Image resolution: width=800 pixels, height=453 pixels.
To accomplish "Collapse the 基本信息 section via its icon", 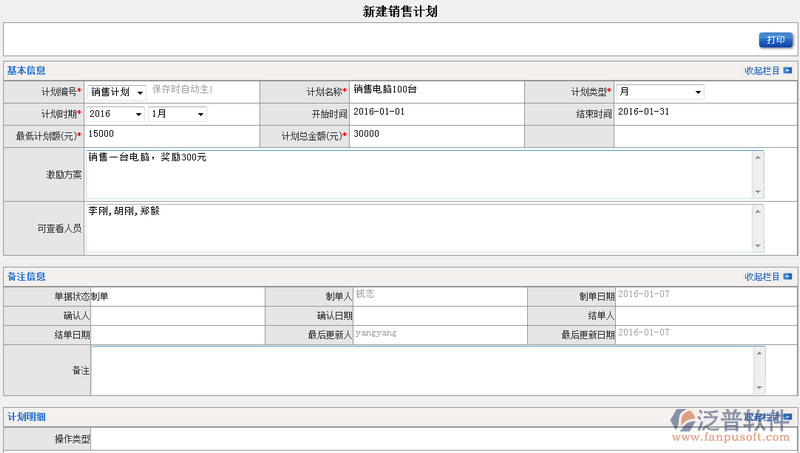I will pos(788,71).
